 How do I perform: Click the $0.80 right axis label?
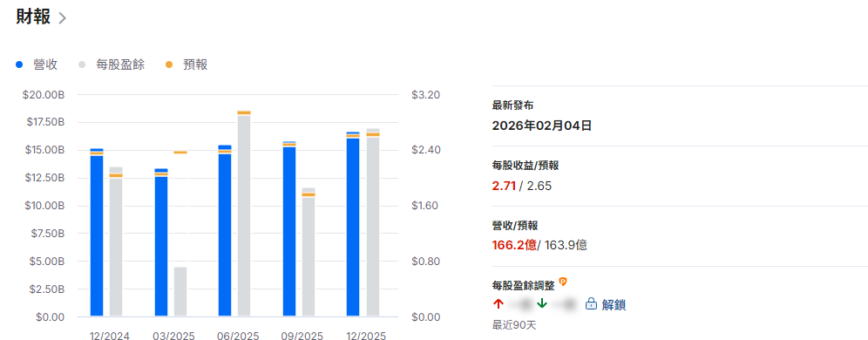point(425,262)
